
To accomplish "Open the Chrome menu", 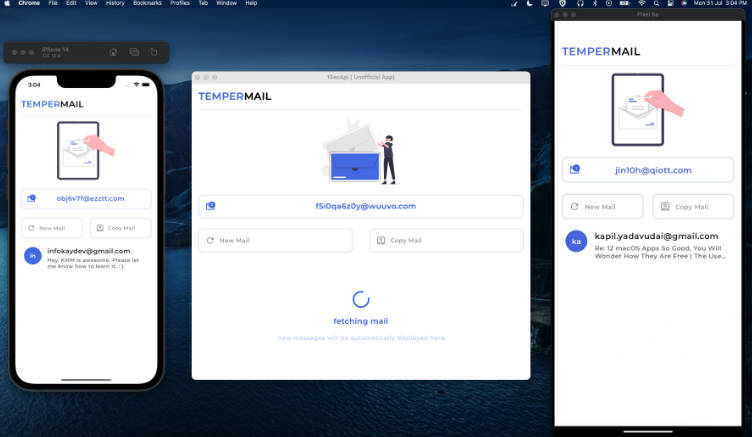I will pos(29,3).
